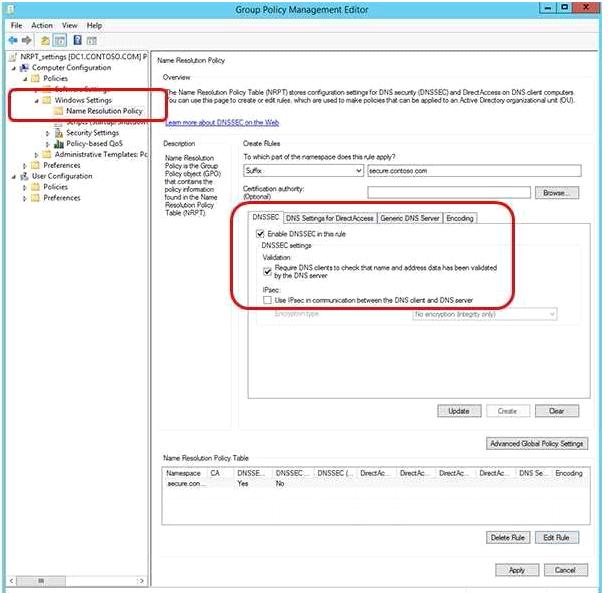The width and height of the screenshot is (609, 593).
Task: Select the DNSSEC tab
Action: click(266, 217)
